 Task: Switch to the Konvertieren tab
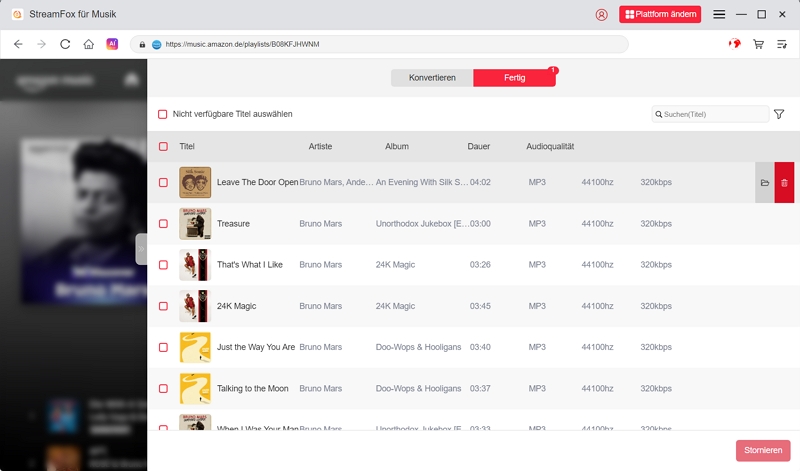[432, 78]
